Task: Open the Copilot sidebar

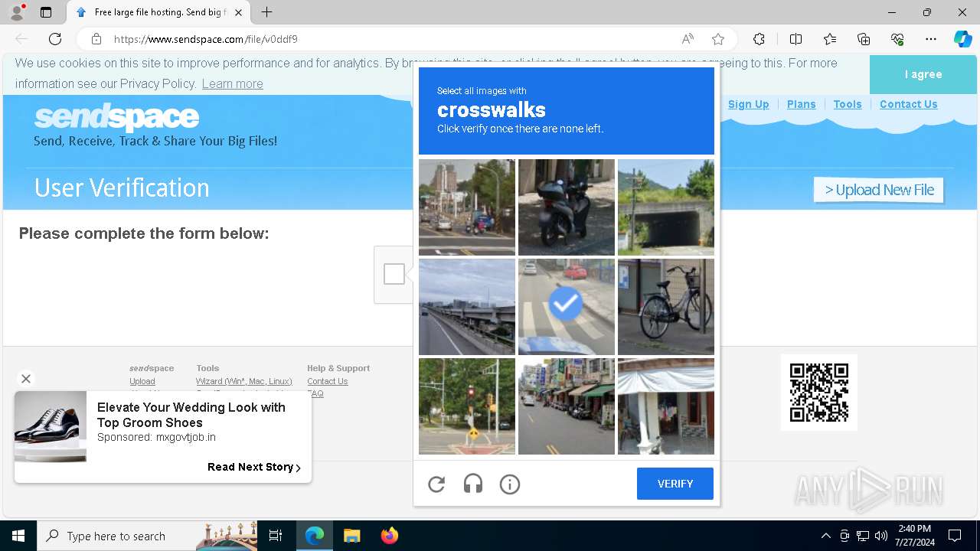Action: (963, 39)
